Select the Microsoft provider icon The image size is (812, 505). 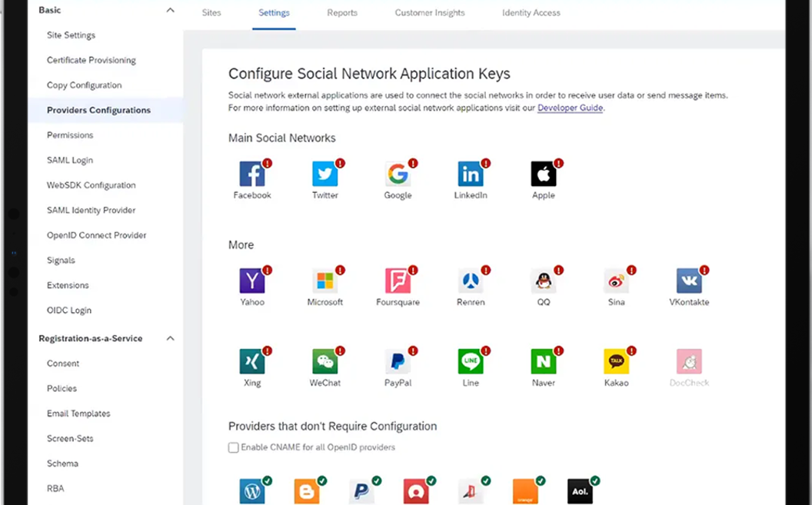[x=324, y=281]
